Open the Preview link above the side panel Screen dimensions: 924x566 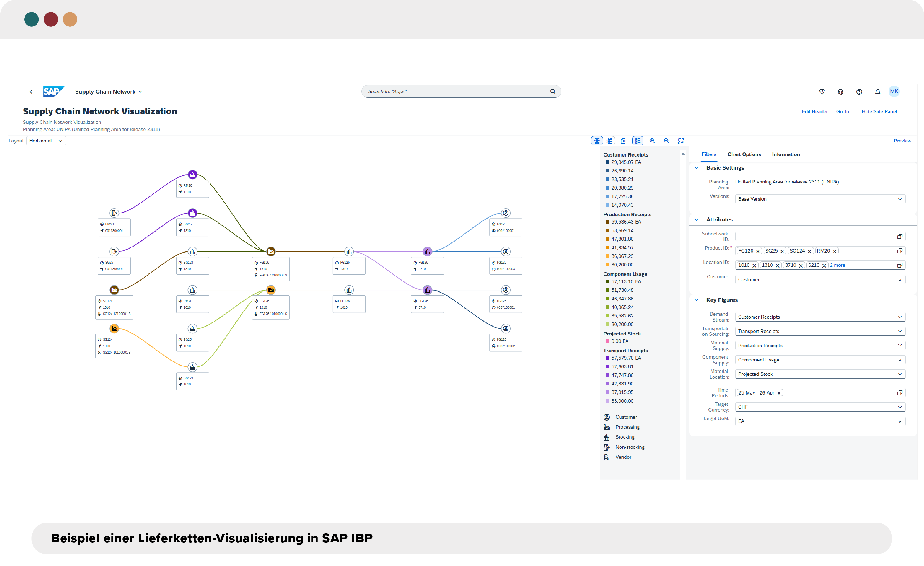click(903, 141)
